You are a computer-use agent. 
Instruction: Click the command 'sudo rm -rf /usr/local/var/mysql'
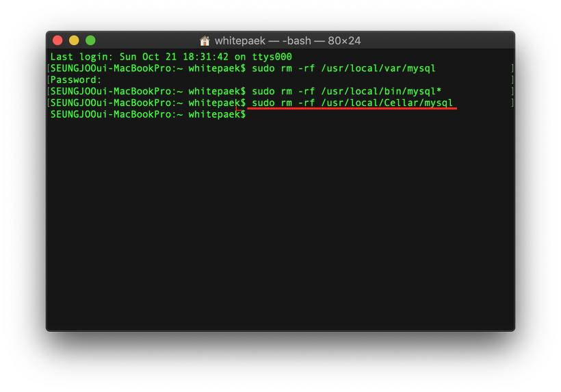click(344, 68)
